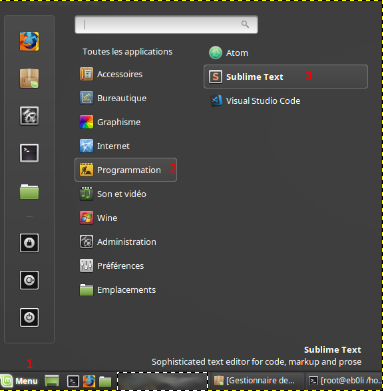Screen dimensions: 383x391
Task: Click the Internet category icon
Action: tap(86, 146)
